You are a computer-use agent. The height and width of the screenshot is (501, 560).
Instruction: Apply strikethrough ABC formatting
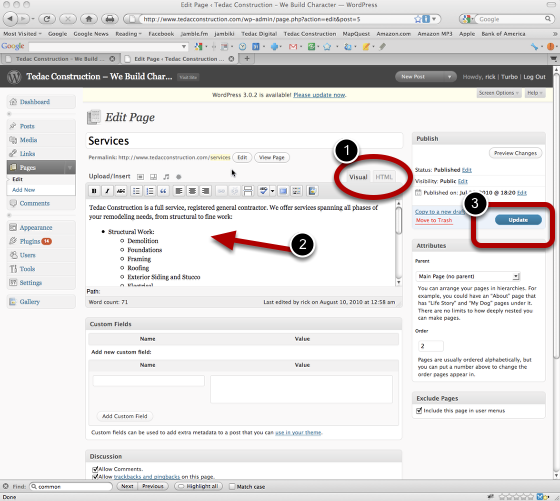121,191
